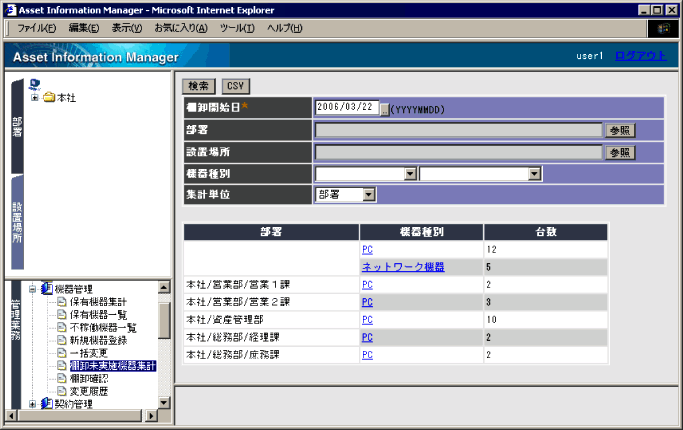Click the page icon beside 新規機器登録
The height and width of the screenshot is (430, 683).
coord(61,340)
